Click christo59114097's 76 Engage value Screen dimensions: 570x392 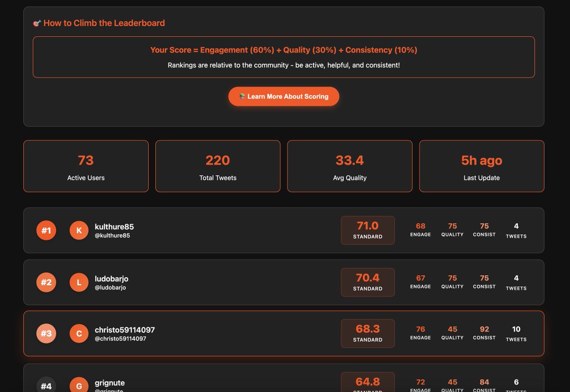coord(420,329)
